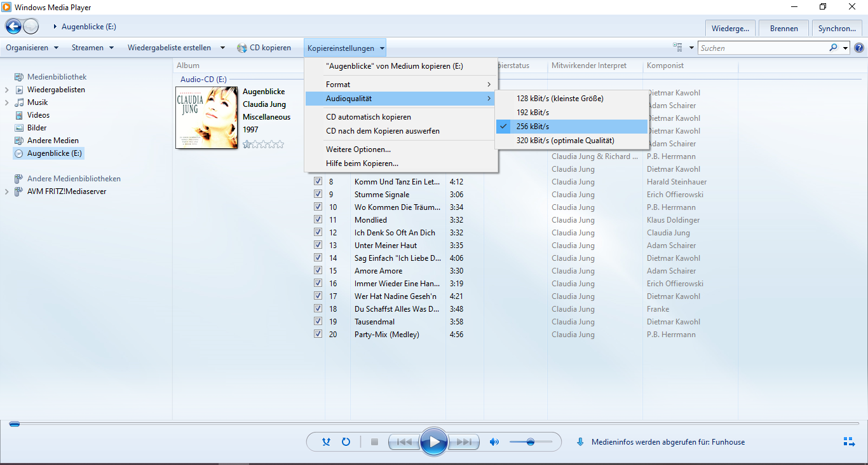Uncheck track 15 Amore Amore
868x465 pixels.
tap(318, 270)
